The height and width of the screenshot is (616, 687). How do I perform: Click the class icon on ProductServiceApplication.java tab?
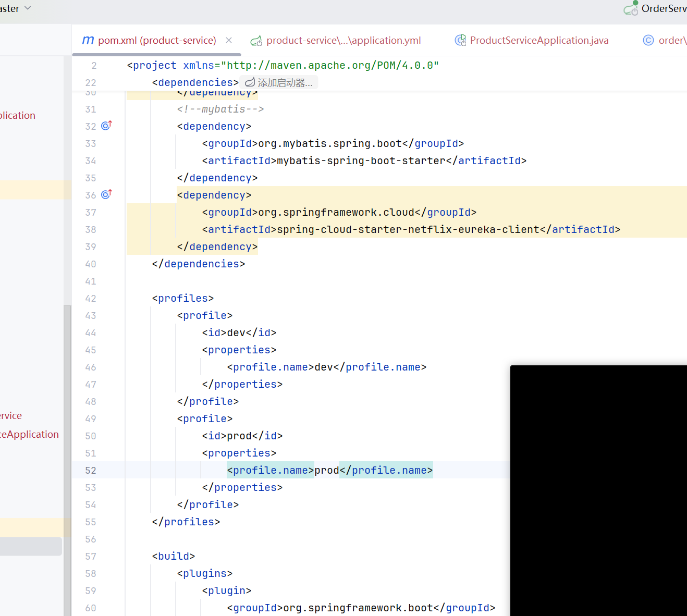tap(460, 40)
